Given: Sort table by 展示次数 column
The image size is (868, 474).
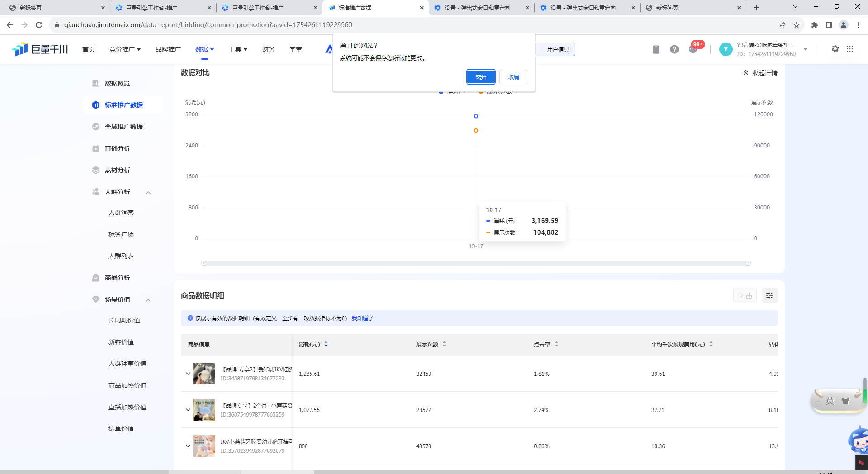Looking at the screenshot, I should [x=444, y=345].
